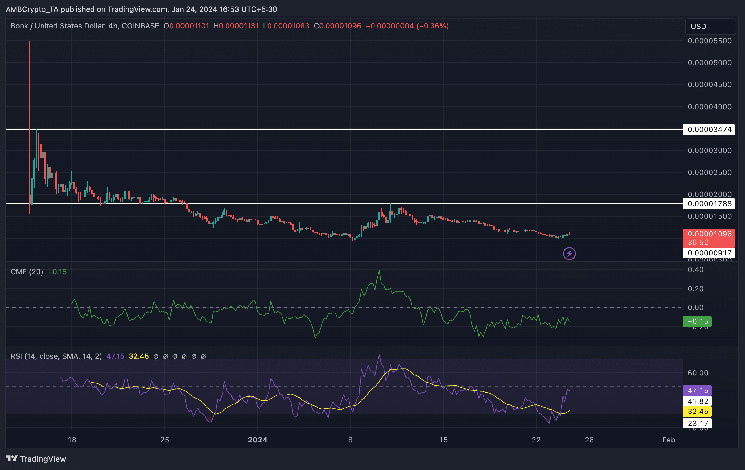Click the Feb label on the time axis
Viewport: 745px width, 470px height.
click(669, 438)
